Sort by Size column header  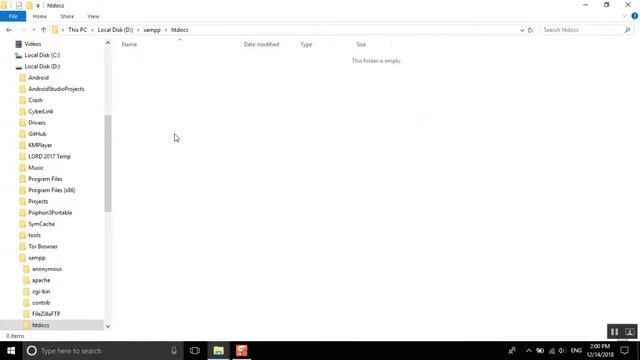tap(361, 44)
